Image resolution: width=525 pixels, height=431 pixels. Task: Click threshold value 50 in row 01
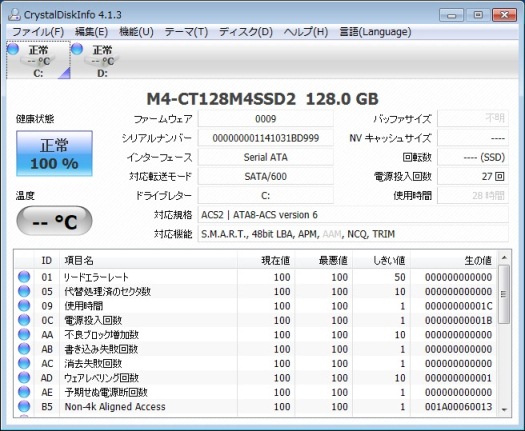coord(400,277)
